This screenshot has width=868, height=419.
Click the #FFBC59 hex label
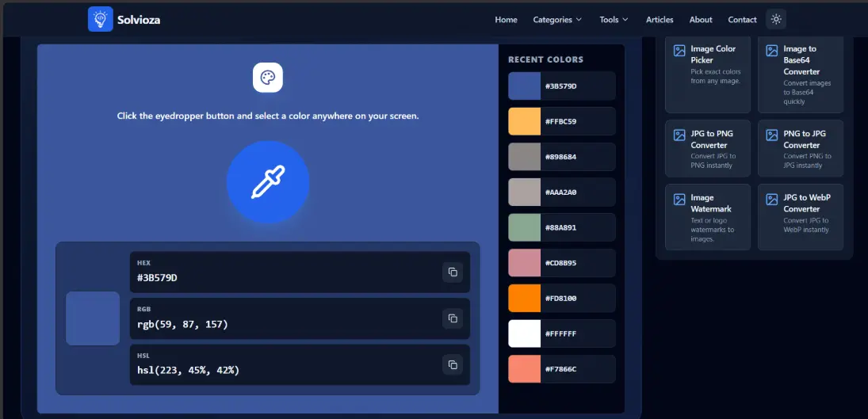coord(560,121)
